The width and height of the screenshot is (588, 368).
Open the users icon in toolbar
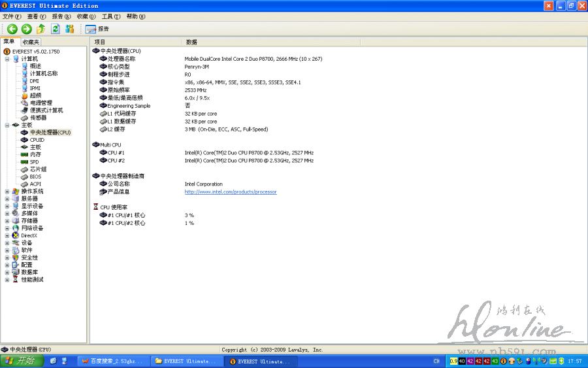(x=70, y=29)
